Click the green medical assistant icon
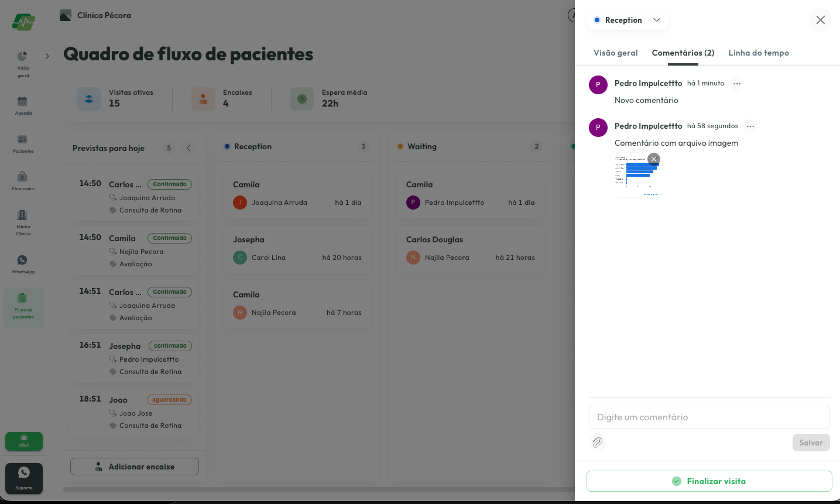 coord(24,441)
